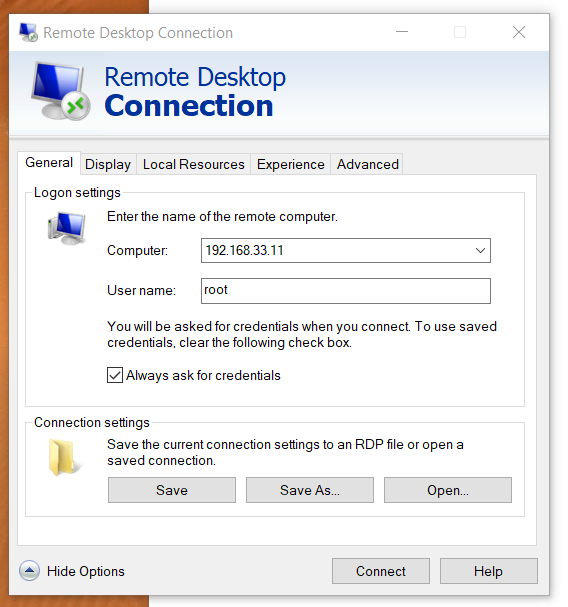Click the Hide Options arrow icon
This screenshot has height=607, width=568.
coord(29,571)
